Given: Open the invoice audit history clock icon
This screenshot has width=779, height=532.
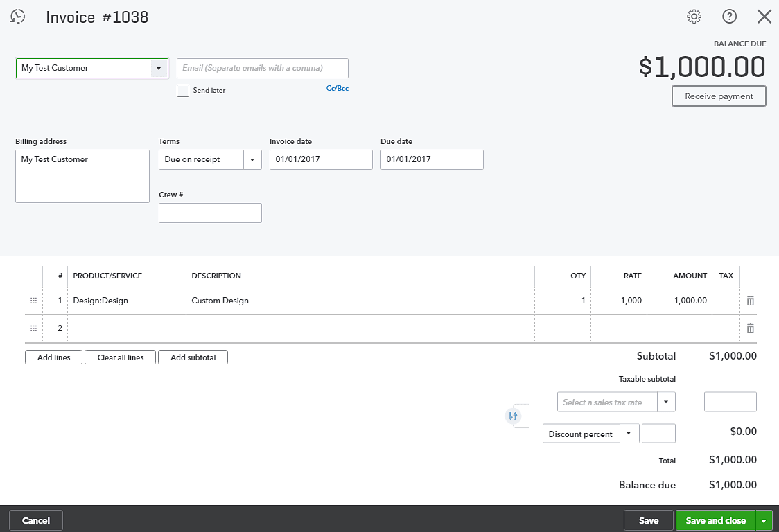Looking at the screenshot, I should click(x=17, y=17).
